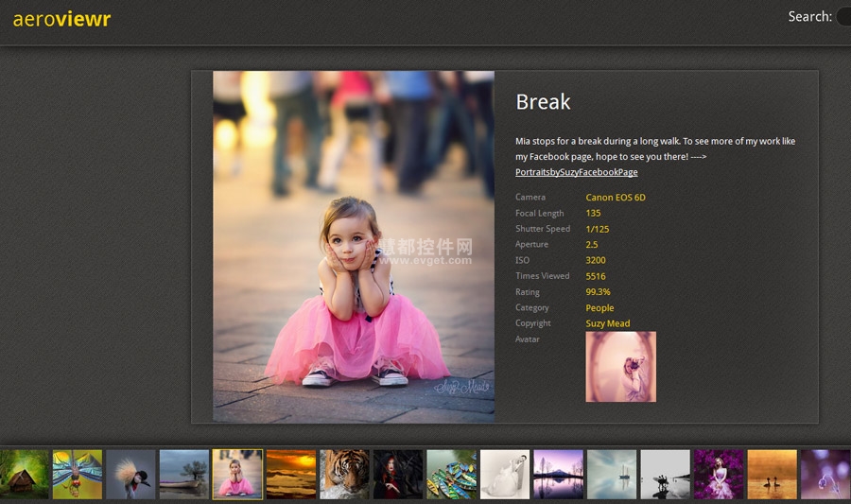This screenshot has width=851, height=504.
Task: Select the bride in white dress thumbnail
Action: tap(505, 474)
